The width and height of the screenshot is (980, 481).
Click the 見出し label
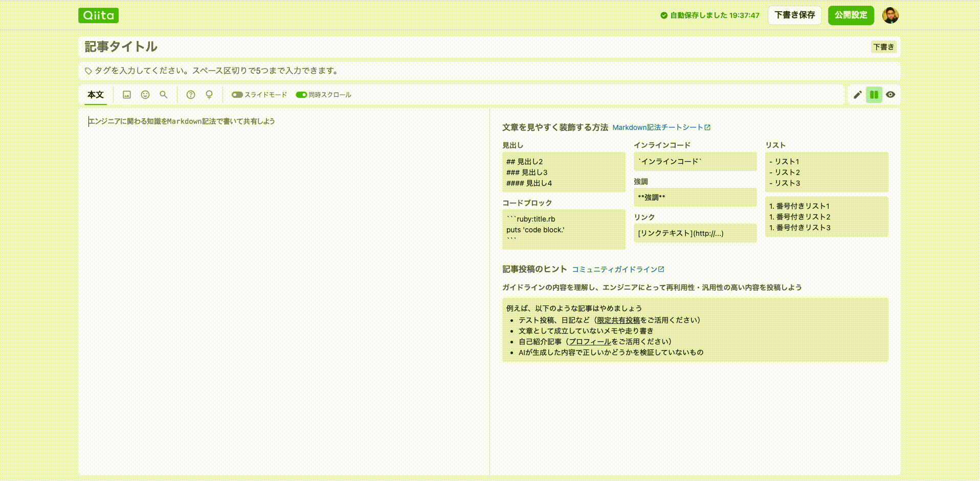(x=513, y=145)
